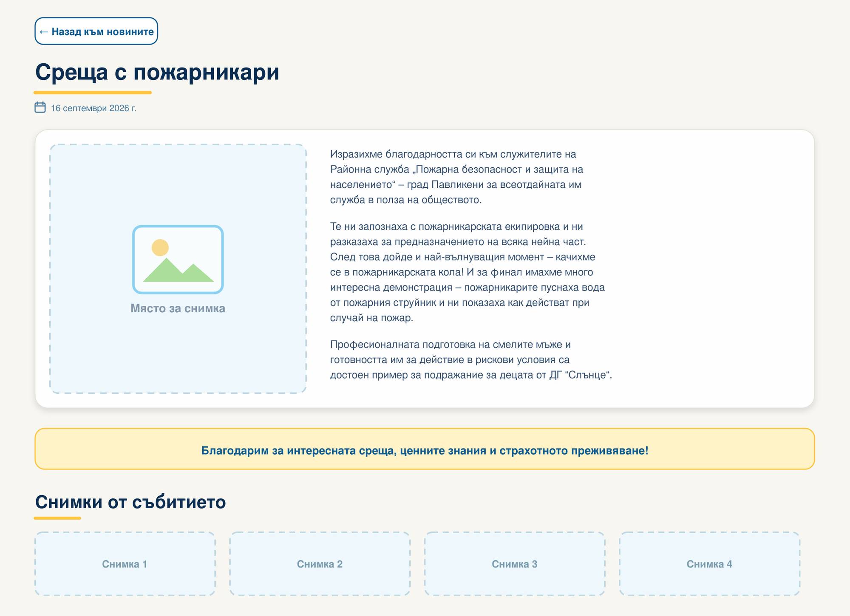Click the paragraph starting 'Те ни запознаха'
The height and width of the screenshot is (616, 850).
(467, 272)
